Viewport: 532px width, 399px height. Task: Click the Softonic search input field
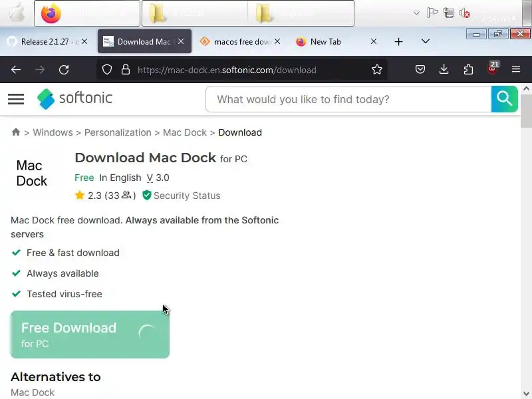tap(348, 99)
